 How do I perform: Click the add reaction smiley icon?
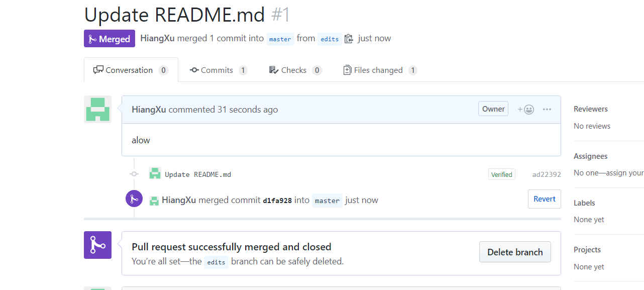pos(526,109)
